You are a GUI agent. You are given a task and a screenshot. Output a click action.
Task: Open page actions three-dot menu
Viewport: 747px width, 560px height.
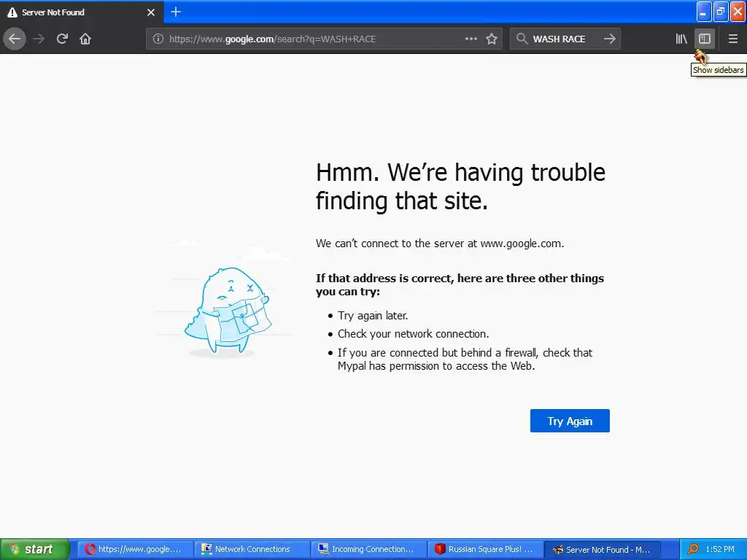[471, 39]
